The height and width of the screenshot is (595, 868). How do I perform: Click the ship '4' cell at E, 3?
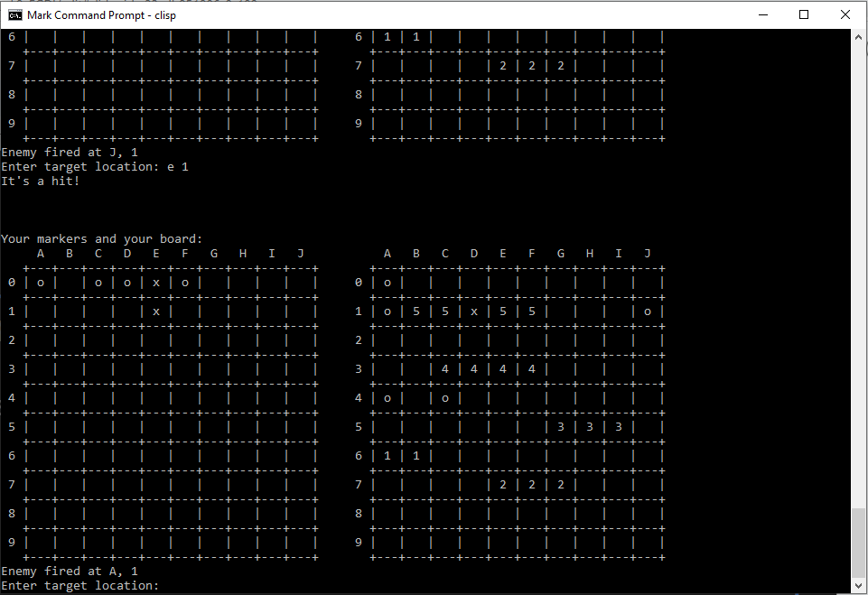pos(502,368)
